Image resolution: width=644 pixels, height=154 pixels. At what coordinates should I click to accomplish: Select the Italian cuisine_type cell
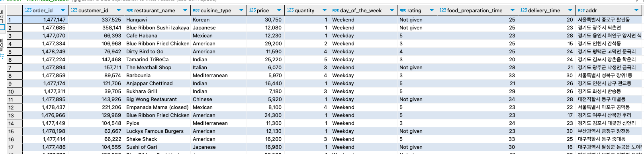[218, 67]
